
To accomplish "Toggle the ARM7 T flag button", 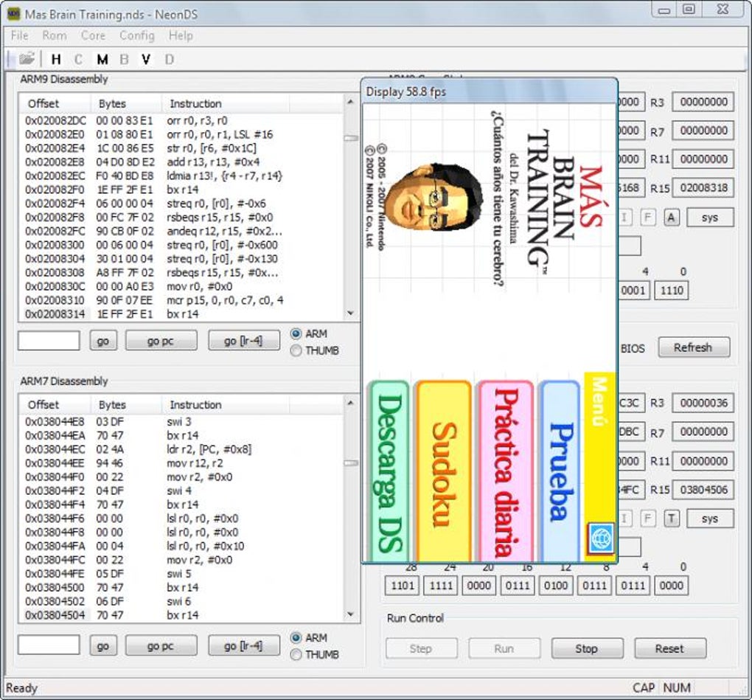I will [x=672, y=519].
